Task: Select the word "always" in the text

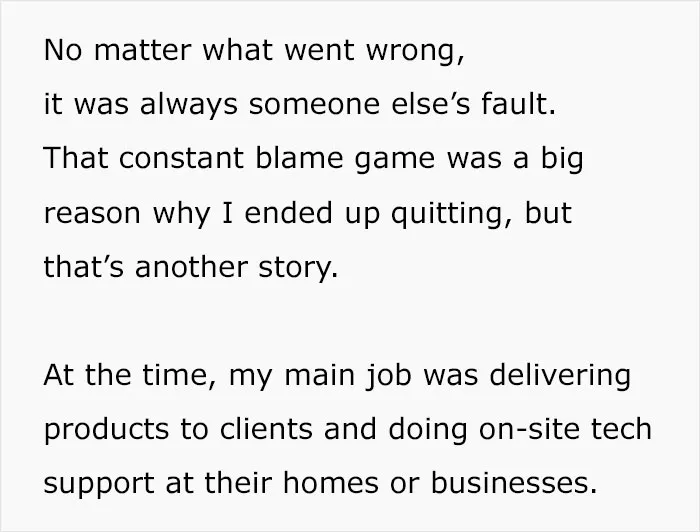Action: [x=188, y=105]
